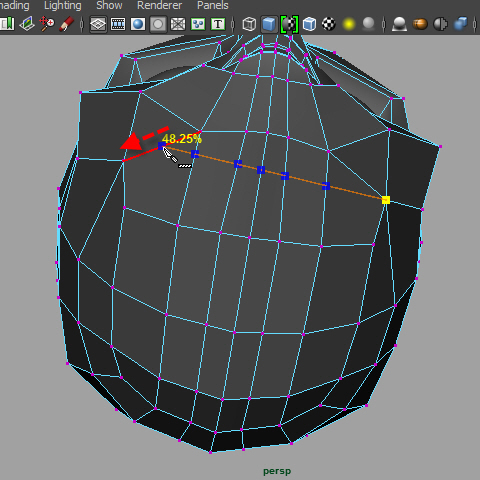The image size is (480, 480).
Task: Collapse toolbar handle before wireframe cube
Action: 233,24
